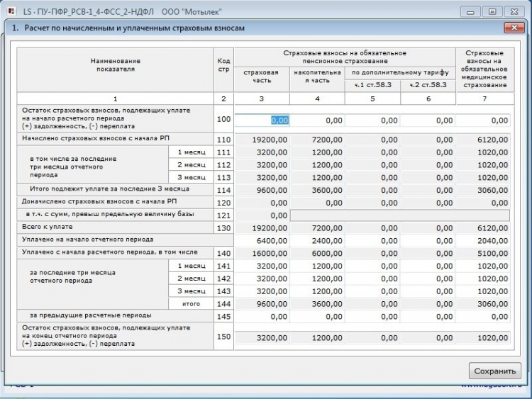Viewport: 532px width, 399px height.
Task: Select row 111 страховая часть value 3200,00
Action: pos(262,152)
